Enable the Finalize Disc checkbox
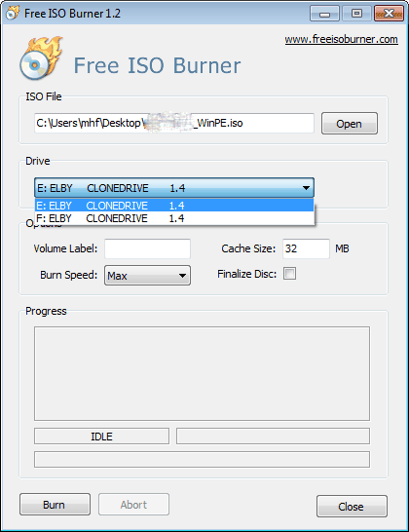Screen dimensions: 409x532 point(289,274)
